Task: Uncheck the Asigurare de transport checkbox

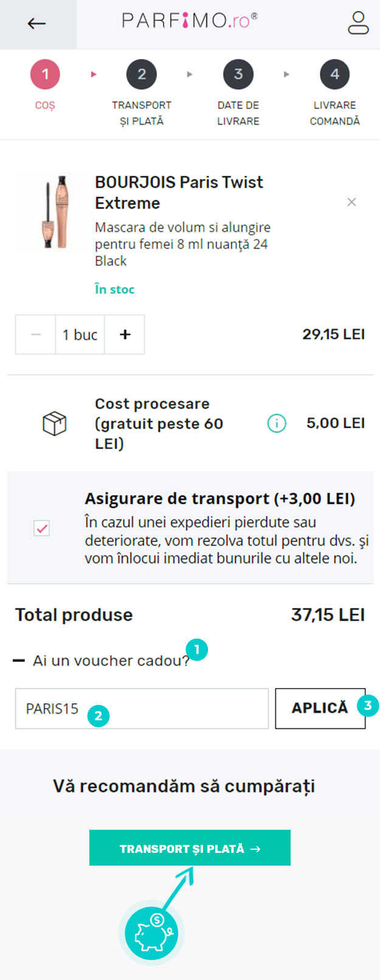Action: click(x=42, y=528)
